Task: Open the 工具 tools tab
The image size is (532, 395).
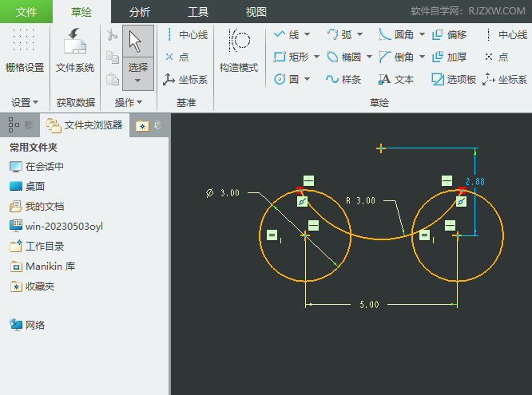Action: [x=198, y=12]
